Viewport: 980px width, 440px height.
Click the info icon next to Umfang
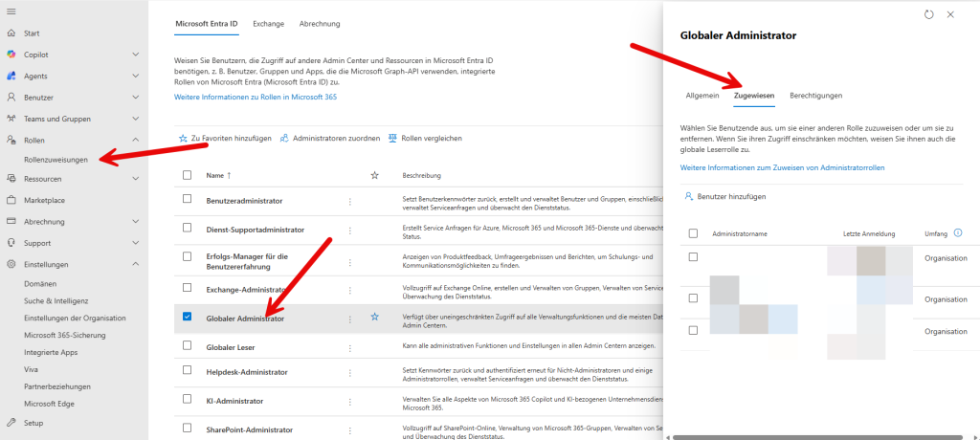(x=958, y=232)
